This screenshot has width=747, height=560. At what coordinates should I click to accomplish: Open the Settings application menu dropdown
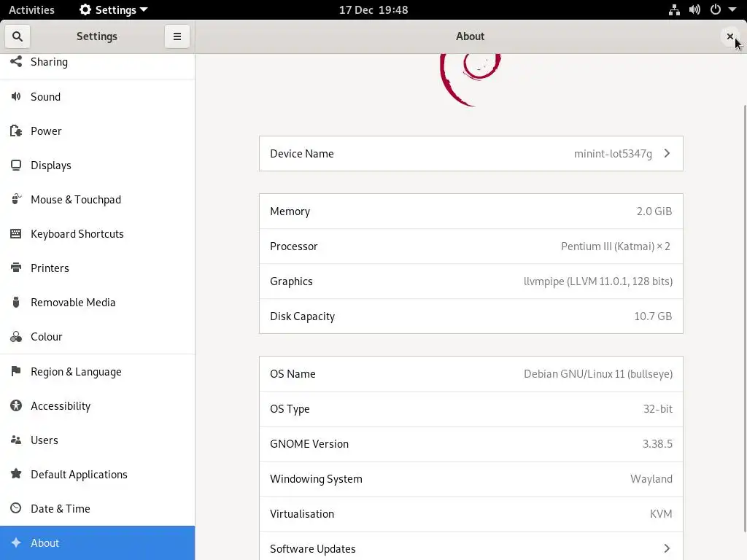click(x=114, y=9)
